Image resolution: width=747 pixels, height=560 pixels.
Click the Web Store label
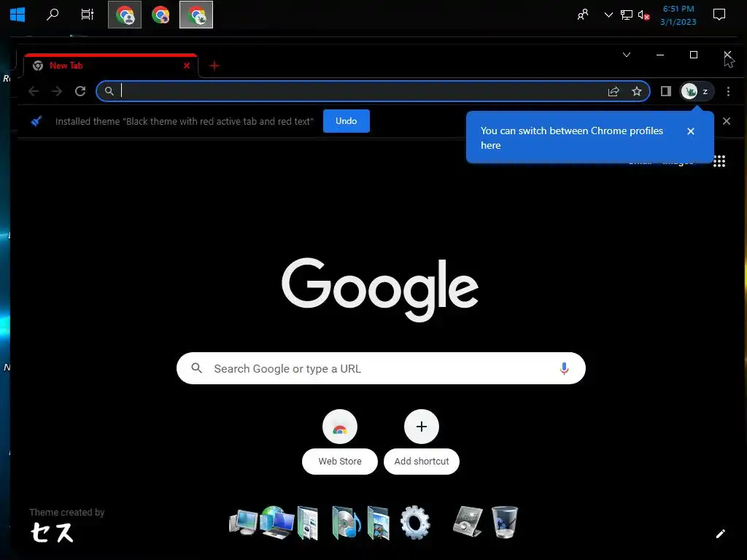[x=340, y=462]
